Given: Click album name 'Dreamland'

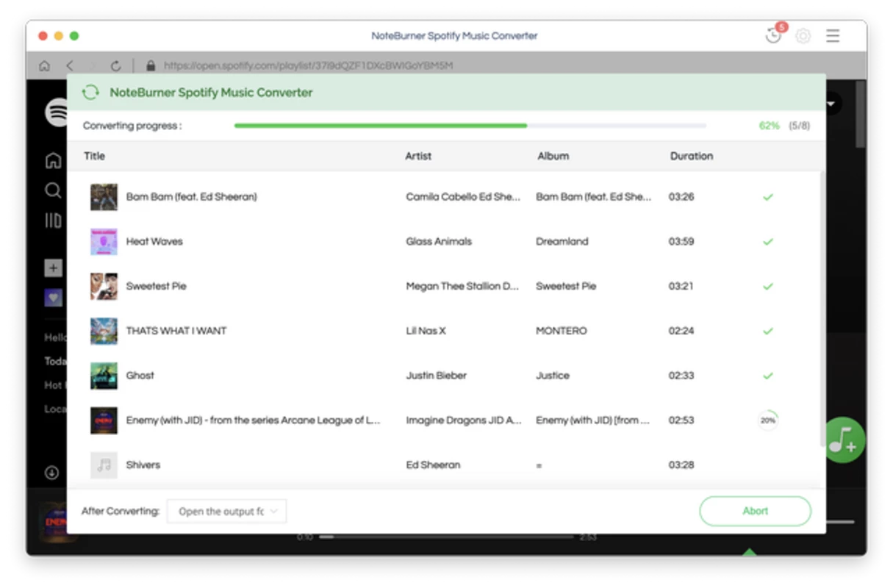Looking at the screenshot, I should point(562,242).
